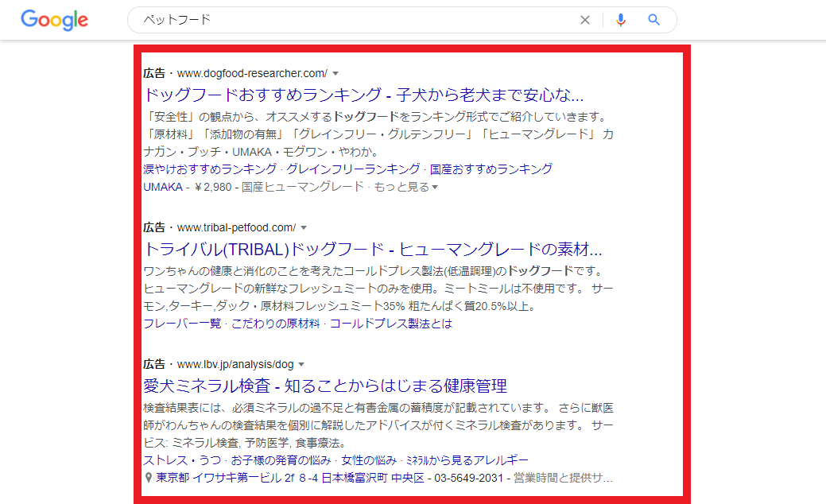Open the dropdown arrow next to lbv.jp/analysis/dog
Viewport: 826px width, 504px height.
(x=301, y=364)
